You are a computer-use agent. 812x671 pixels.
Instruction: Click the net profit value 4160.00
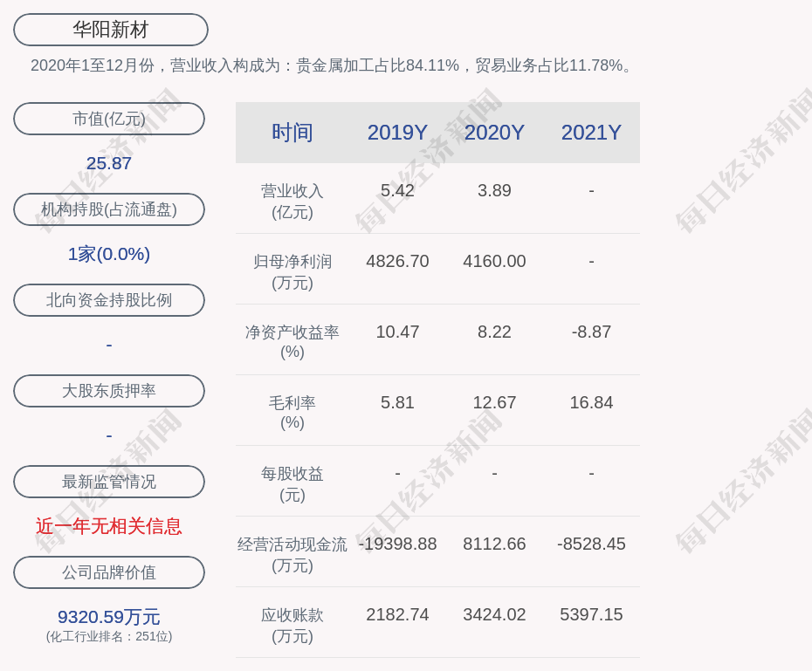(494, 261)
